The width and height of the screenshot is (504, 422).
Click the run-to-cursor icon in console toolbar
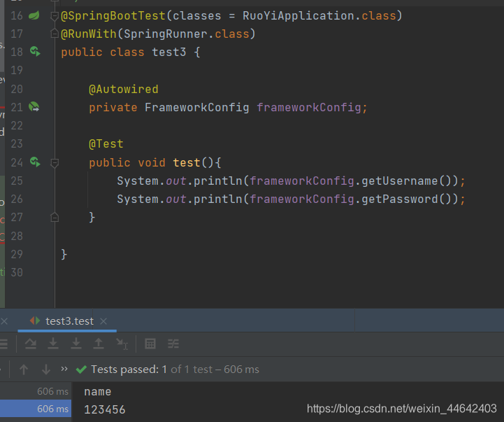(x=122, y=344)
